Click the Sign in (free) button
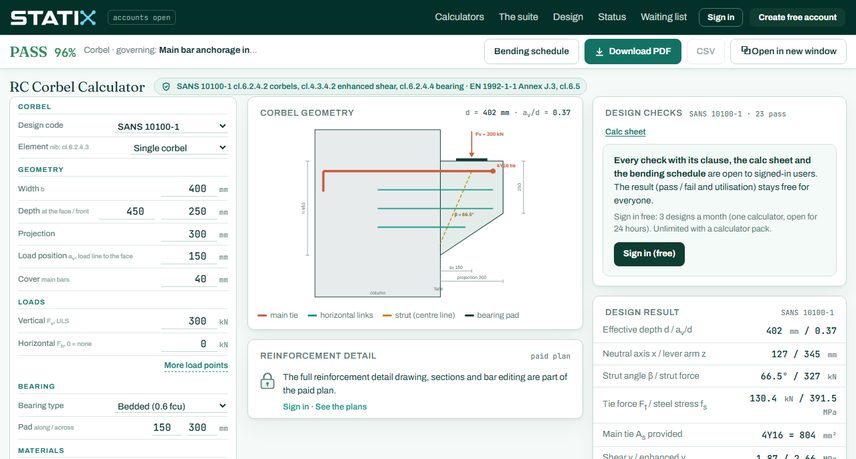The image size is (856, 459). (x=649, y=254)
